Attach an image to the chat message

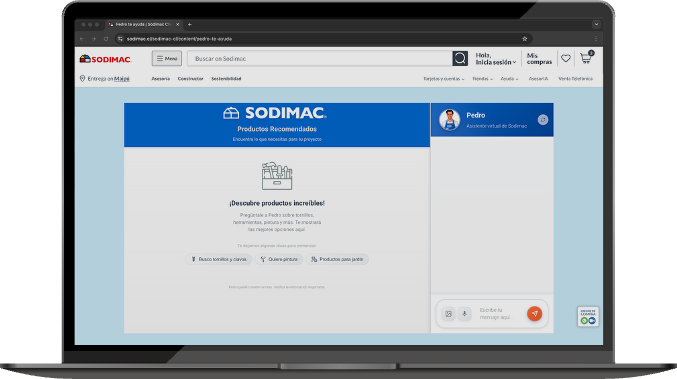pyautogui.click(x=449, y=314)
